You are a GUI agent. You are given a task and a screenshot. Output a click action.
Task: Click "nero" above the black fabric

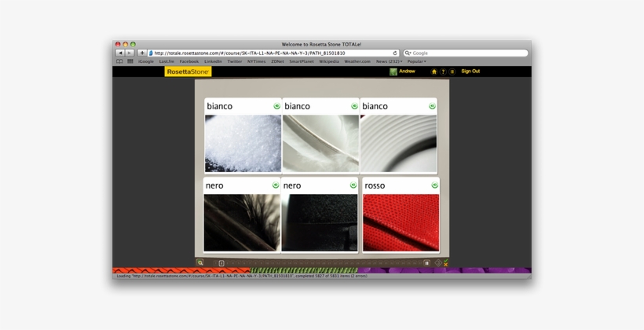292,185
